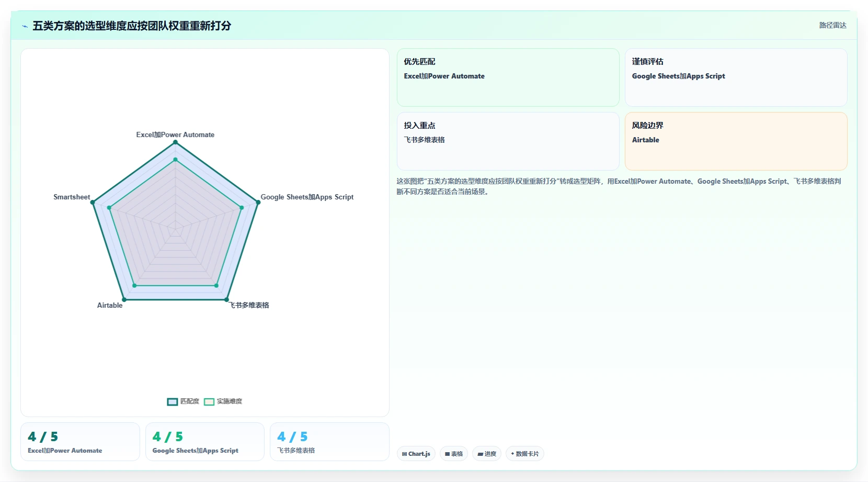Click the radar axis label 飞书多维表格

[x=249, y=305]
